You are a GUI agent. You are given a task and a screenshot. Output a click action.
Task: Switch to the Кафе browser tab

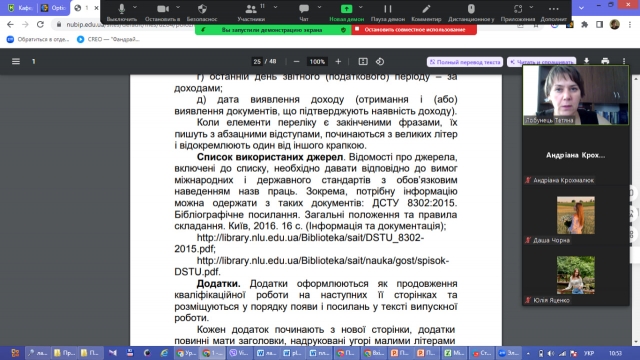(x=20, y=8)
